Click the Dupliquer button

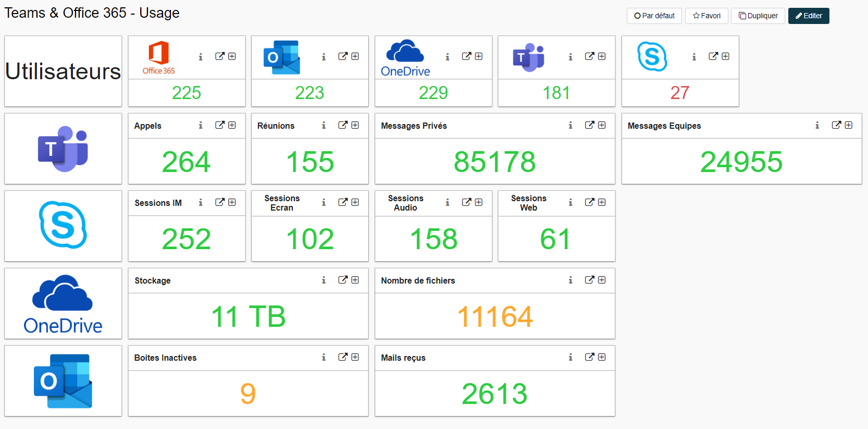758,16
